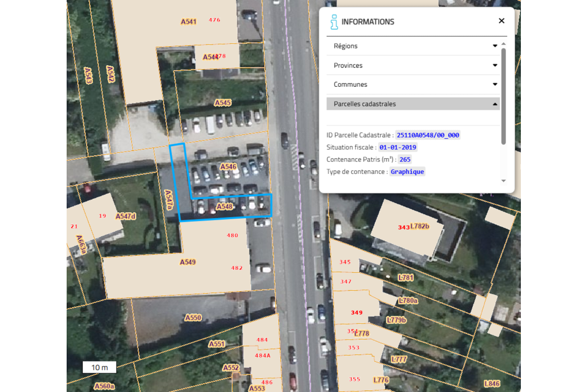Select parking lot parcel A546
Image resolution: width=588 pixels, height=392 pixels.
click(228, 167)
